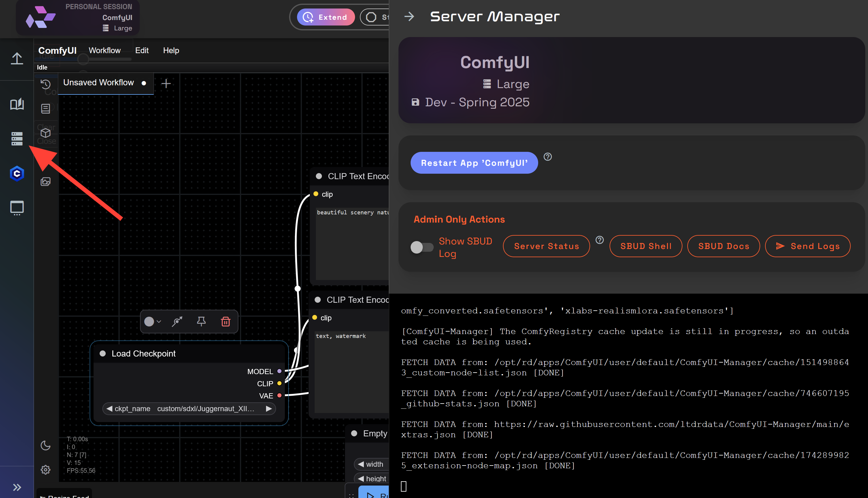Image resolution: width=868 pixels, height=498 pixels.
Task: Select next ckpt_name with right arrow
Action: tap(269, 409)
